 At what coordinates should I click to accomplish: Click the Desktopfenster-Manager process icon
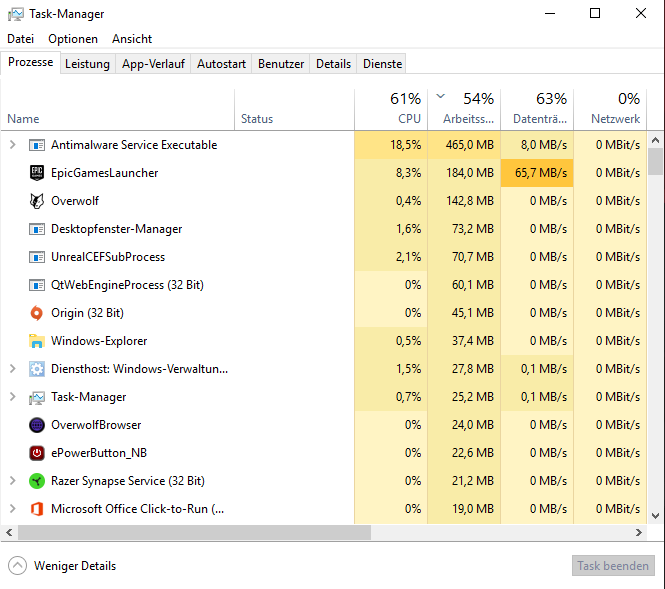[37, 229]
